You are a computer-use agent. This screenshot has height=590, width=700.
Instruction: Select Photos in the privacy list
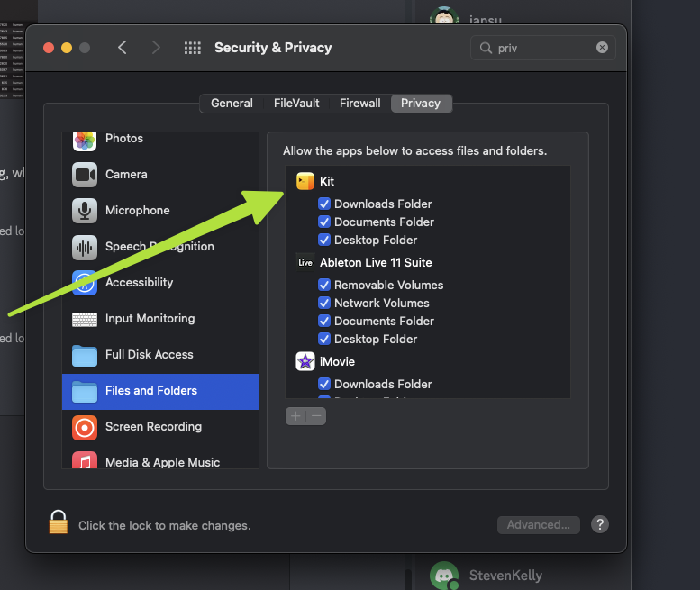coord(160,141)
